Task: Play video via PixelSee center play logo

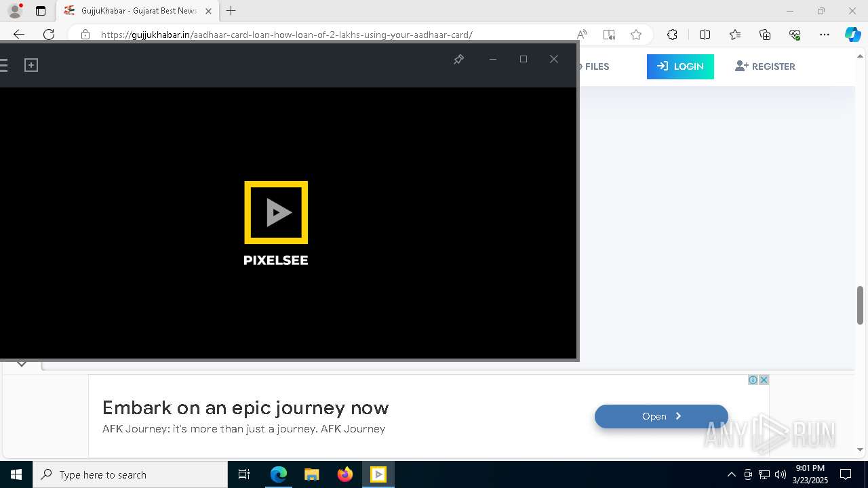Action: [x=276, y=212]
